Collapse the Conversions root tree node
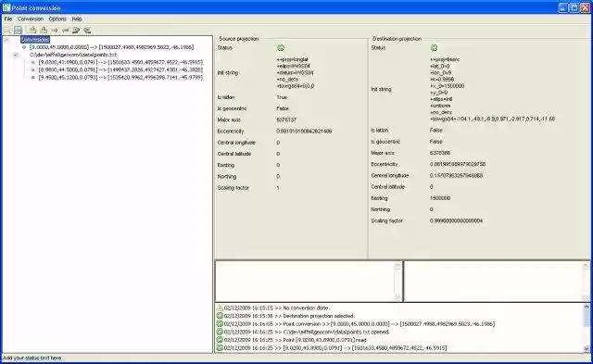 [x=6, y=40]
